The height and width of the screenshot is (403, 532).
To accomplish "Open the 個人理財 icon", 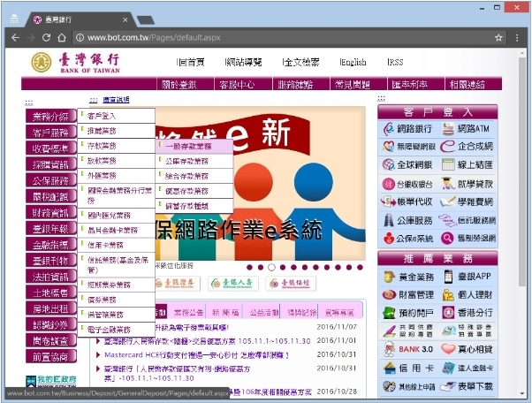I will (x=448, y=295).
